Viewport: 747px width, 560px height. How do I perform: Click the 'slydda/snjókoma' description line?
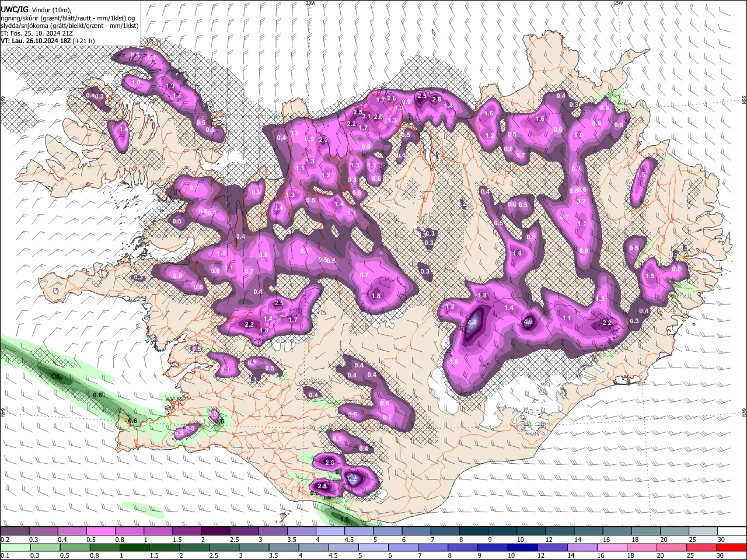pyautogui.click(x=69, y=26)
